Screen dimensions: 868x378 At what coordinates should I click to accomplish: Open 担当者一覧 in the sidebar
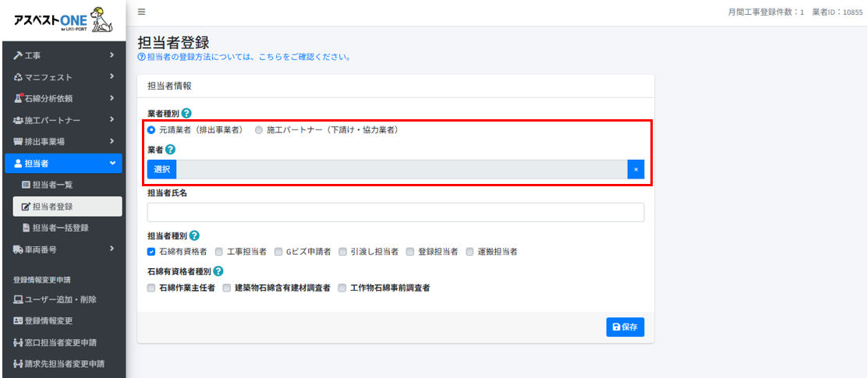click(57, 185)
